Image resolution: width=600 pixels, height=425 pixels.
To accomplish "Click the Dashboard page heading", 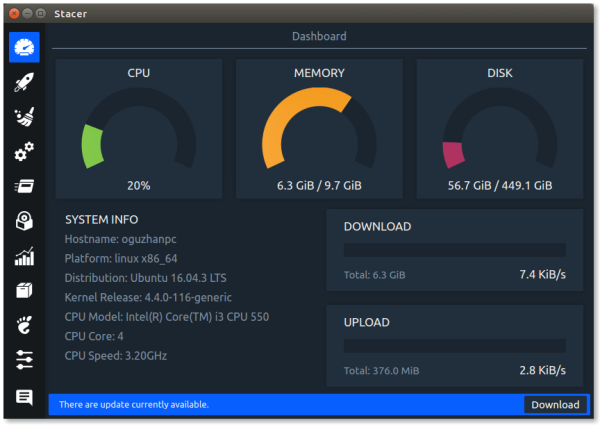I will pyautogui.click(x=319, y=36).
